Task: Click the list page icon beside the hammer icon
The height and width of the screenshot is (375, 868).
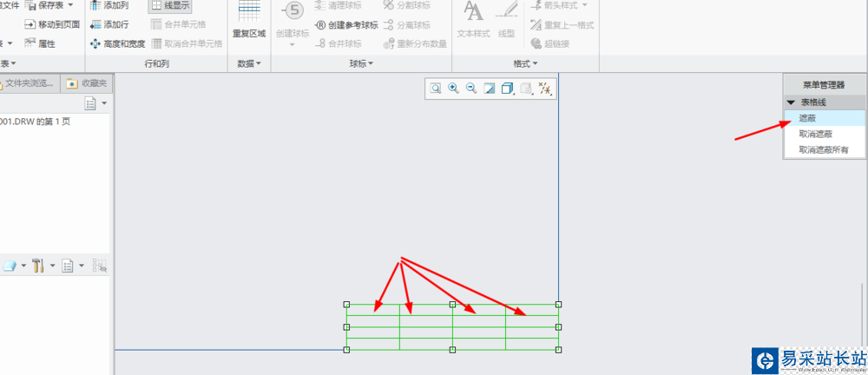Action: pyautogui.click(x=68, y=266)
